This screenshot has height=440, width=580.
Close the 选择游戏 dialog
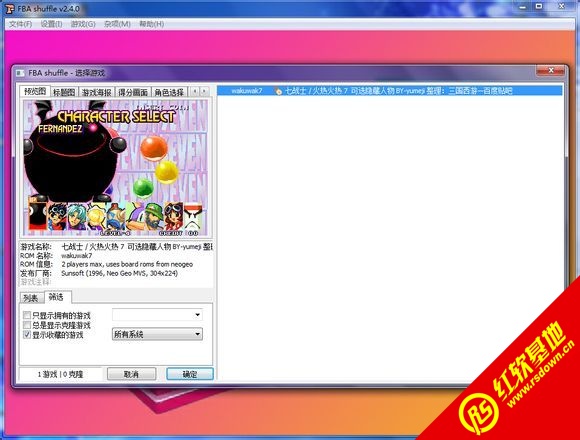tap(551, 71)
